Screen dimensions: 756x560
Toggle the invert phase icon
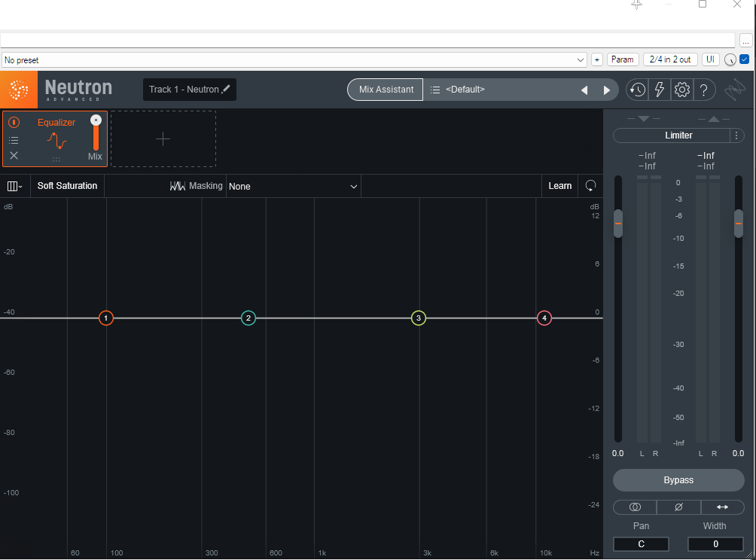(x=678, y=507)
